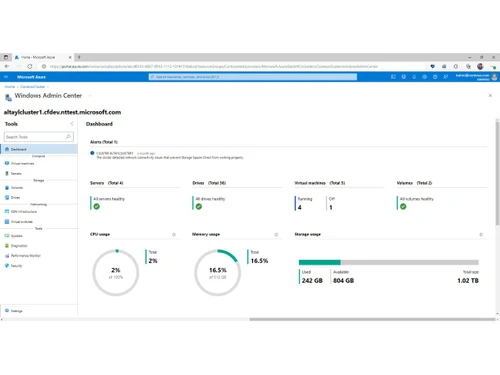The width and height of the screenshot is (500, 375).
Task: Click the storage usage progress bar
Action: (389, 262)
